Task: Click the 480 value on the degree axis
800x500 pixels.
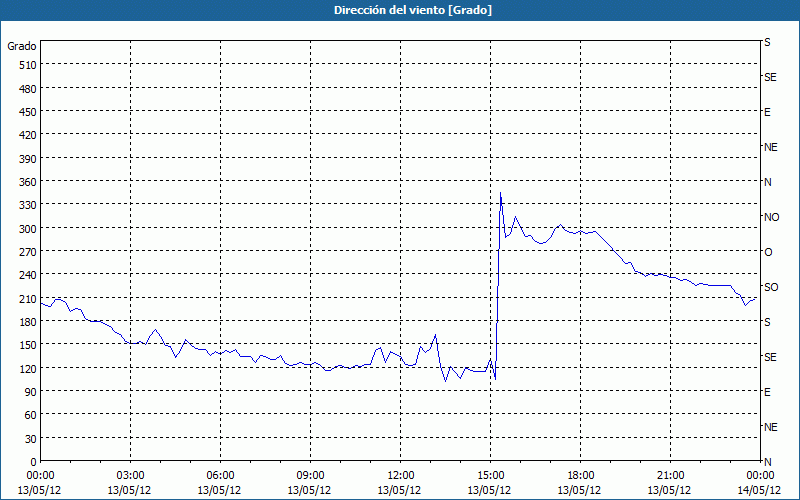Action: (28, 89)
